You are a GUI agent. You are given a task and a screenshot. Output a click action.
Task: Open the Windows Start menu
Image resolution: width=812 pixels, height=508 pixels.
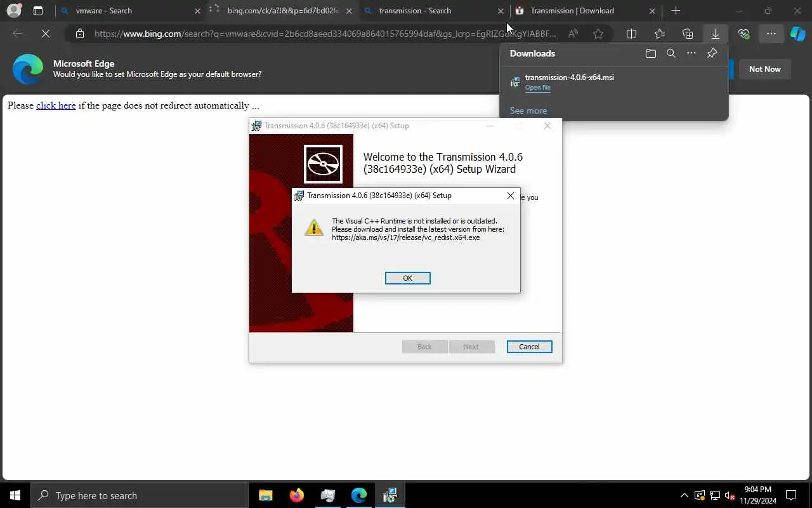pyautogui.click(x=15, y=495)
